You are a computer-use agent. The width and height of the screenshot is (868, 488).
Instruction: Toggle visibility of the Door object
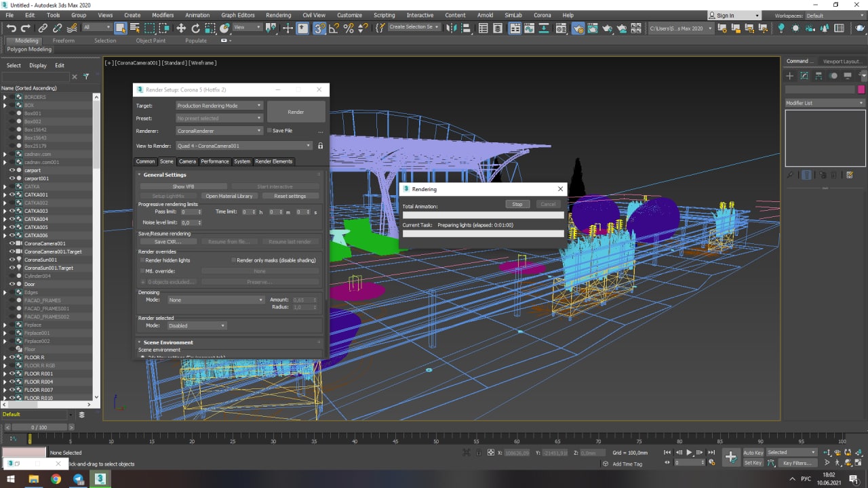12,284
